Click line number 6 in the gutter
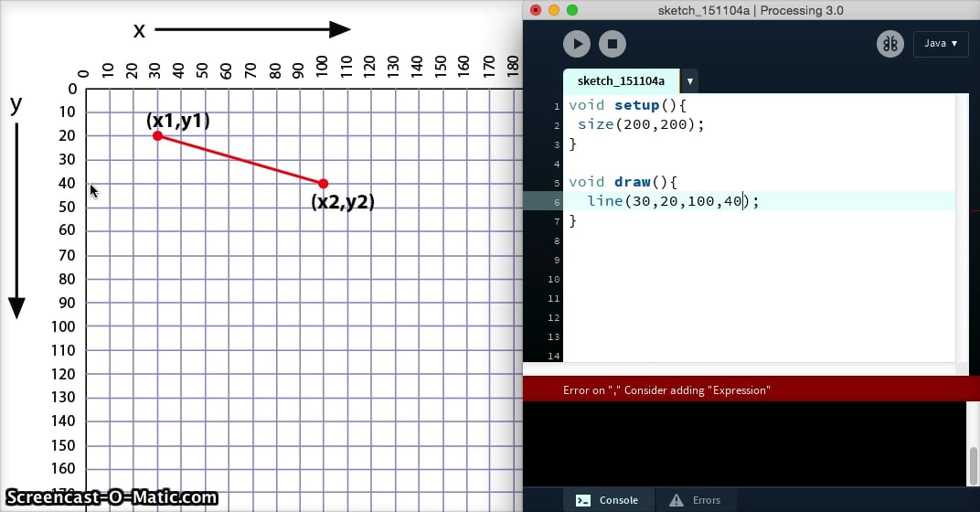 [556, 202]
